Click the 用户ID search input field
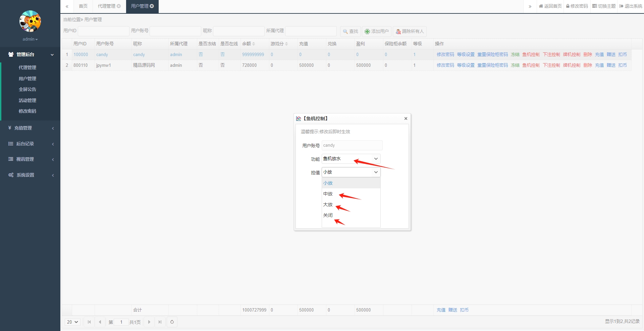The image size is (644, 331). point(103,31)
